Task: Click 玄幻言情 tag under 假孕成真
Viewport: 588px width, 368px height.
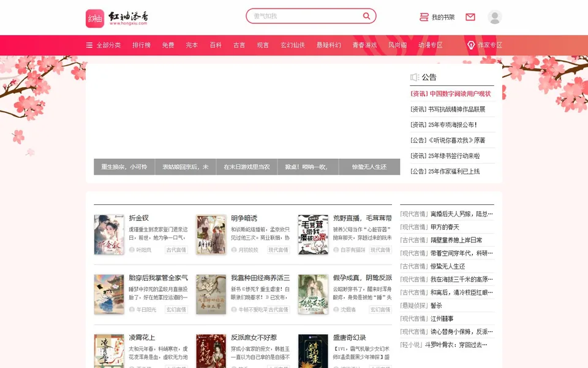Action: click(380, 309)
